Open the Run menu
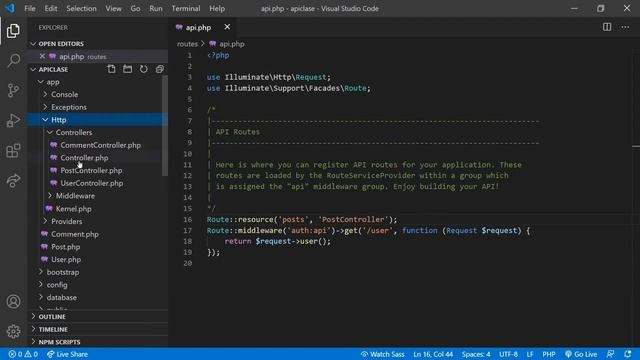This screenshot has height=360, width=640. click(156, 8)
